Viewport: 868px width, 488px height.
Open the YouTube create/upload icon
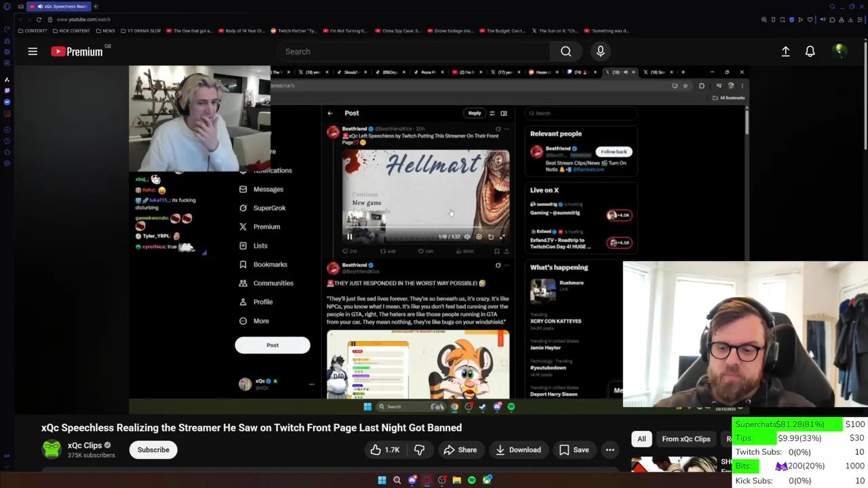pos(785,52)
